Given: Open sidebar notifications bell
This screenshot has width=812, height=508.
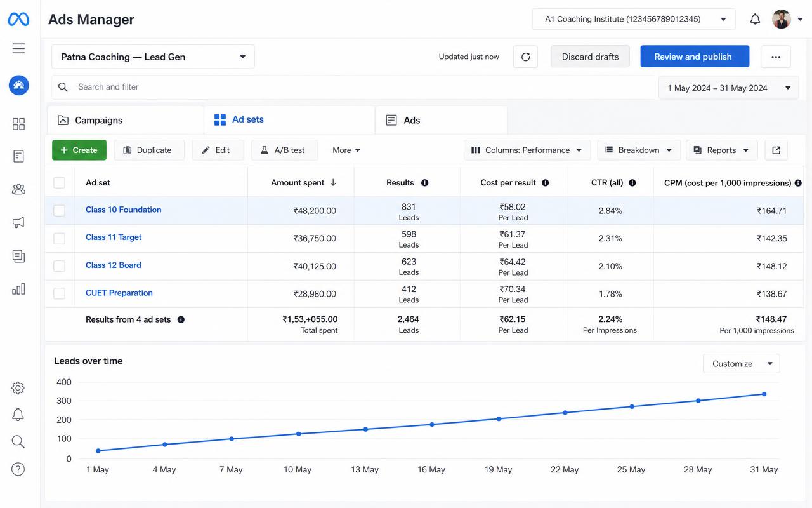Looking at the screenshot, I should click(x=18, y=415).
